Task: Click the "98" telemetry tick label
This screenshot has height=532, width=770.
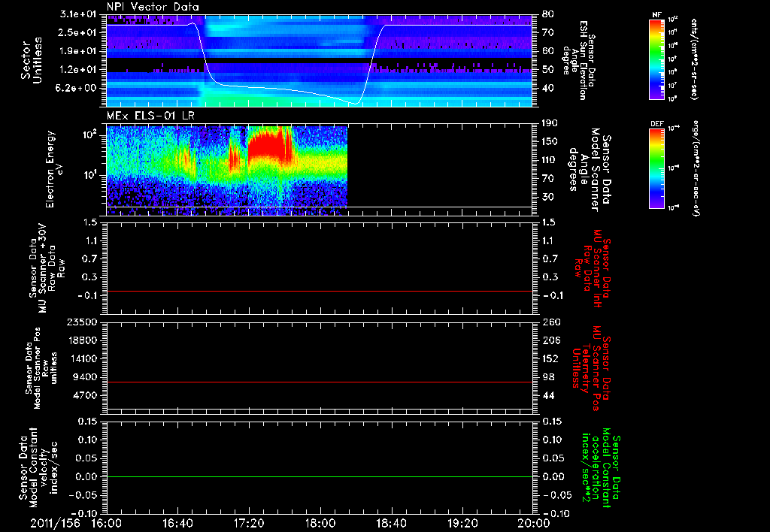Action: coord(548,377)
